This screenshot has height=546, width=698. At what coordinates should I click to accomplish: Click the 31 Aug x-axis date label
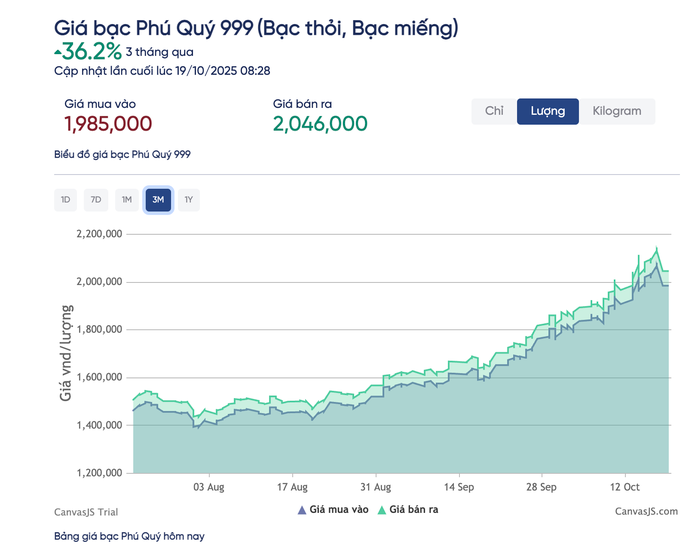(375, 487)
